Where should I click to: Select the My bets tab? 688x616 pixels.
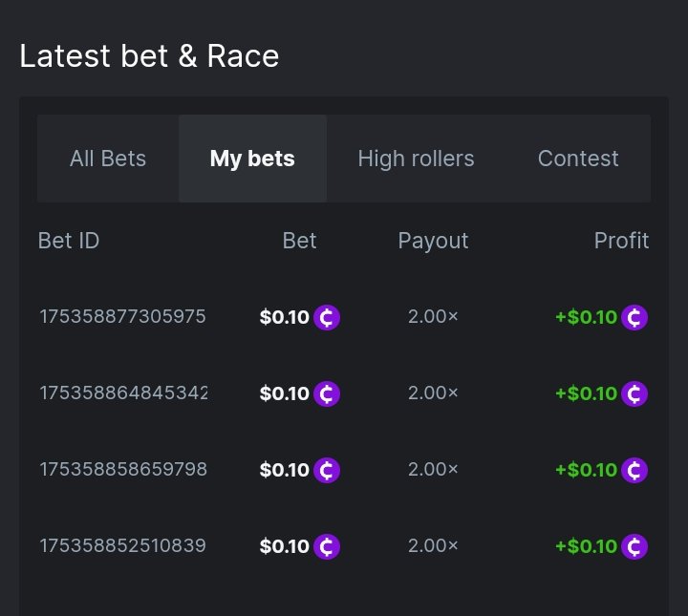pos(252,159)
